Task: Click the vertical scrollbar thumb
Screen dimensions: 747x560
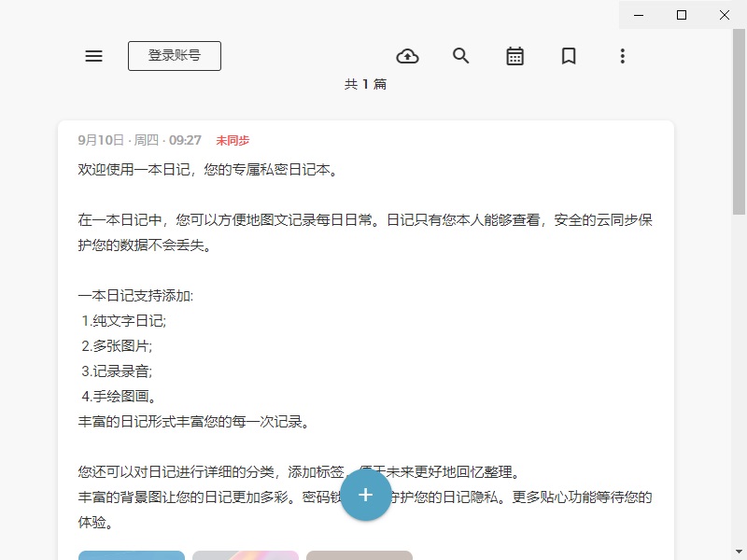Action: (x=739, y=121)
